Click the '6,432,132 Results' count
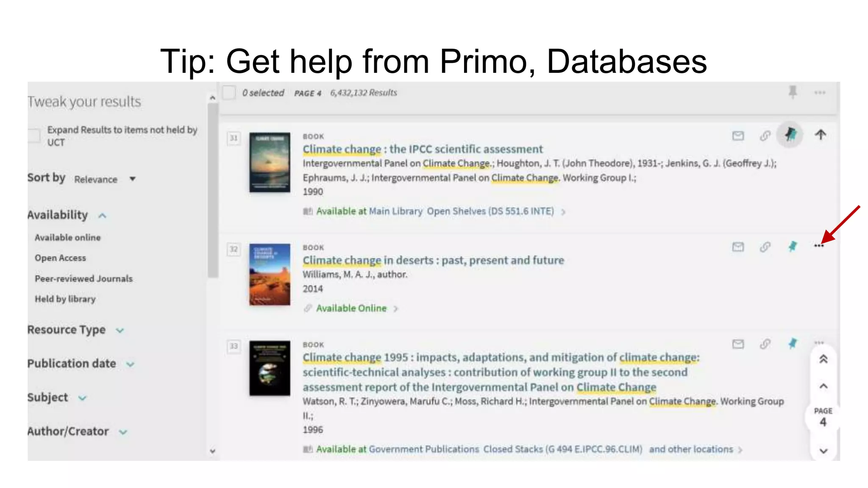The width and height of the screenshot is (868, 488). click(x=364, y=93)
